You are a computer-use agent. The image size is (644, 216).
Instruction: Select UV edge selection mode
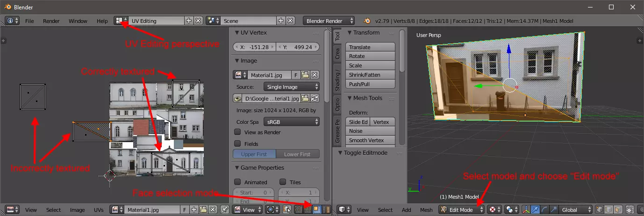pyautogui.click(x=308, y=210)
